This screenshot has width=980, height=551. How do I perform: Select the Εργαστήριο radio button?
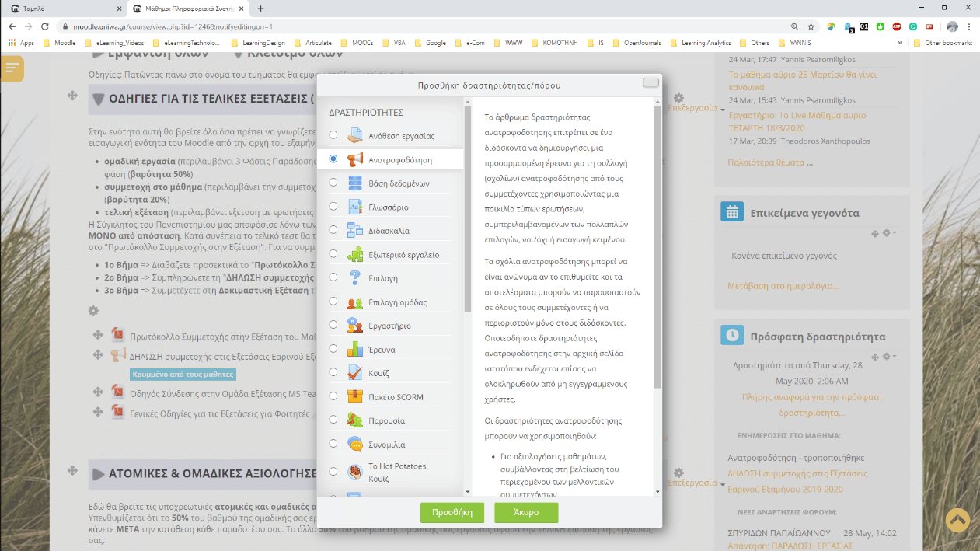(333, 325)
